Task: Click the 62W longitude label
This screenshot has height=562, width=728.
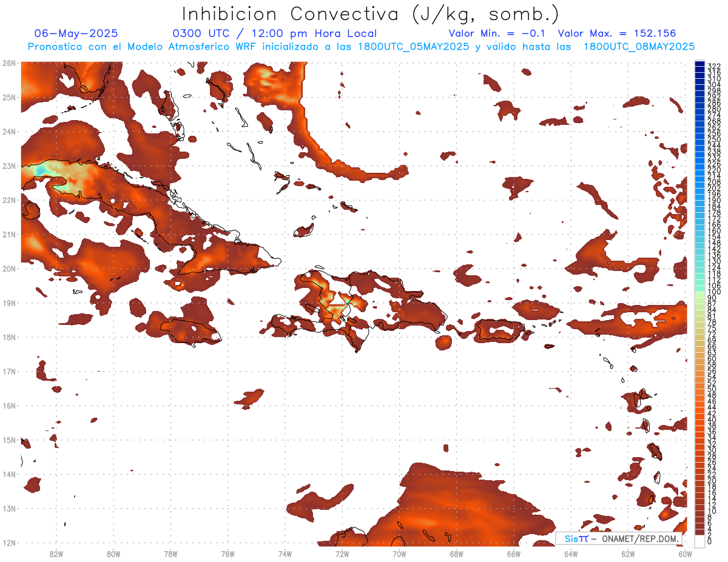Action: (x=628, y=554)
